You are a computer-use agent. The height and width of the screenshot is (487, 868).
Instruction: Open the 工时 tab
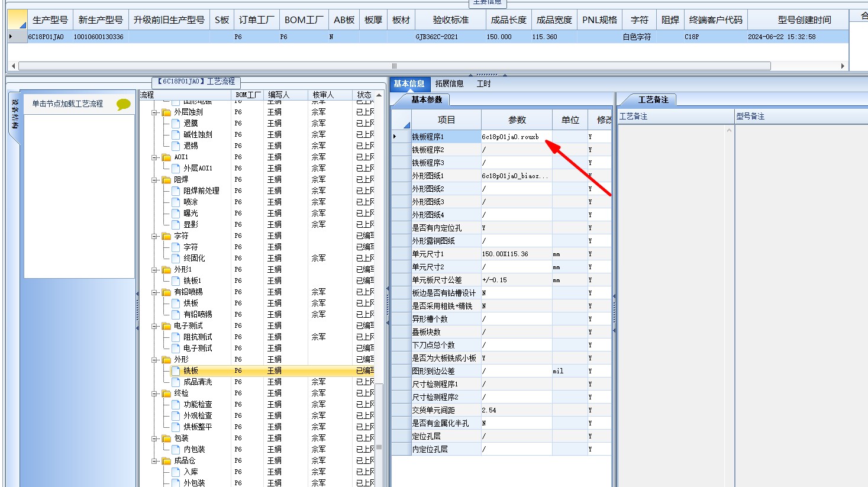click(484, 83)
